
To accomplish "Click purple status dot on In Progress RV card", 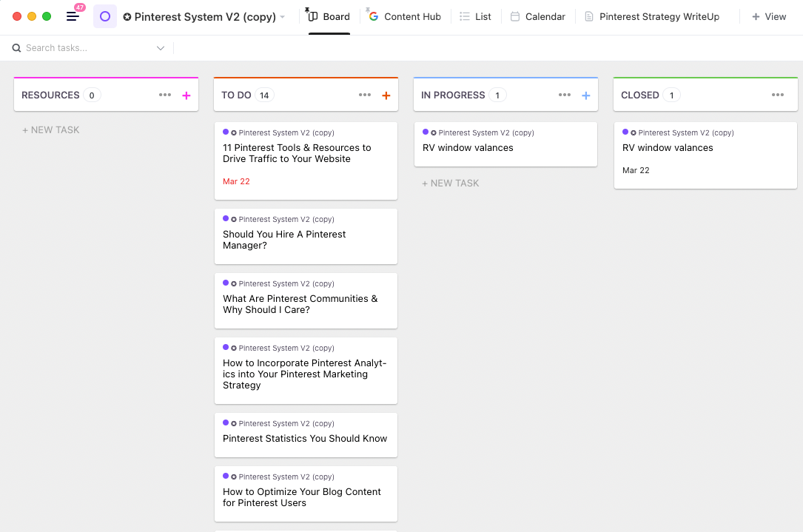I will [x=426, y=132].
